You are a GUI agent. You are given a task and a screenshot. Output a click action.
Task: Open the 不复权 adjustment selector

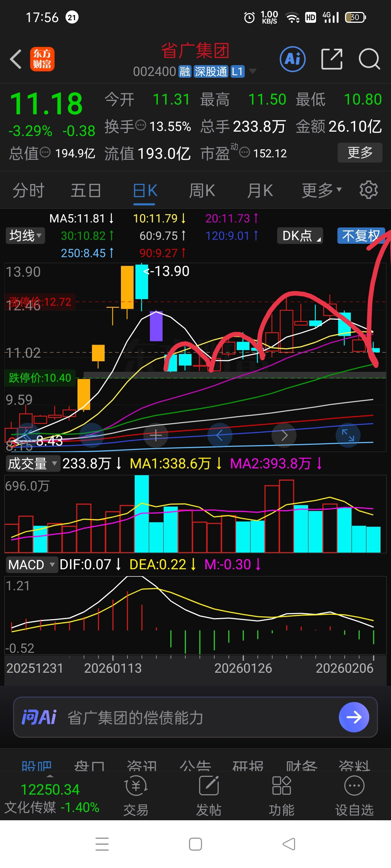361,236
